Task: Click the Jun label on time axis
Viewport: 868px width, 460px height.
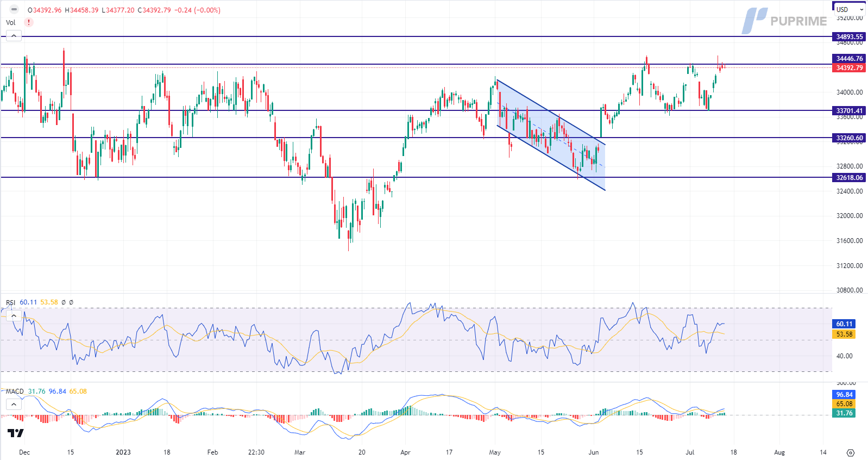Action: tap(594, 452)
